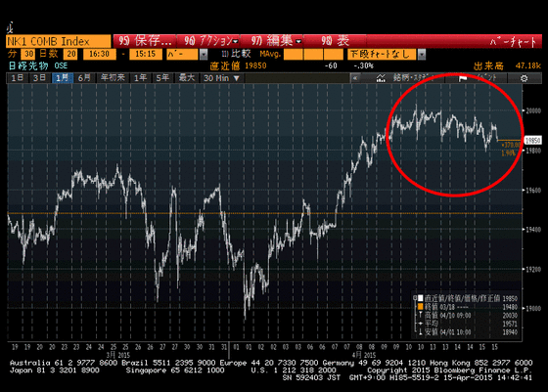
Task: Click the バーチャート title label
Action: [x=513, y=41]
